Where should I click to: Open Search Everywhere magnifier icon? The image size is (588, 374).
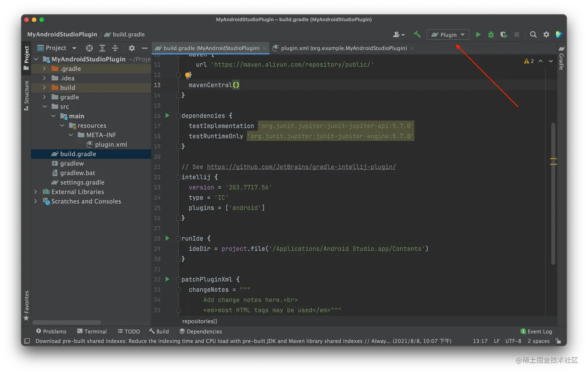[x=533, y=35]
